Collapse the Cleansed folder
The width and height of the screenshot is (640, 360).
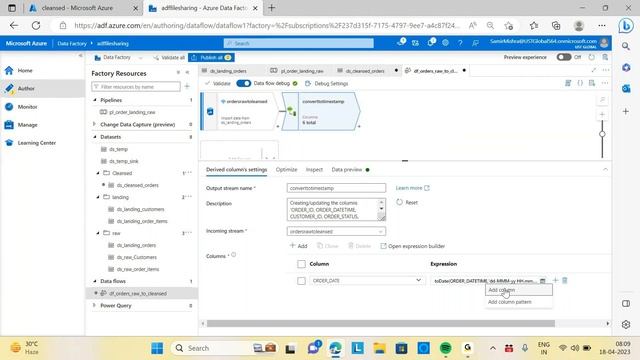98,173
